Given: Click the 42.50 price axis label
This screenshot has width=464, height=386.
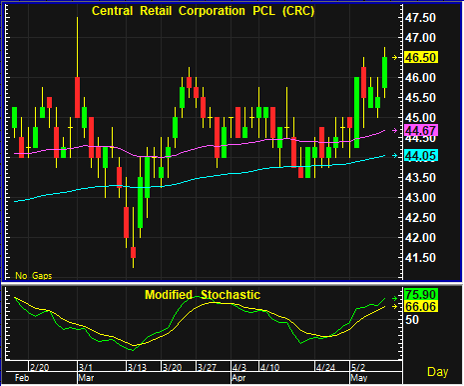Looking at the screenshot, I should (420, 218).
